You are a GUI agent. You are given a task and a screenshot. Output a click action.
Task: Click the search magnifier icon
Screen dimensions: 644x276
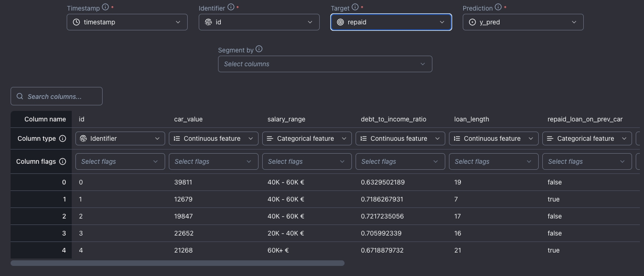(x=20, y=97)
